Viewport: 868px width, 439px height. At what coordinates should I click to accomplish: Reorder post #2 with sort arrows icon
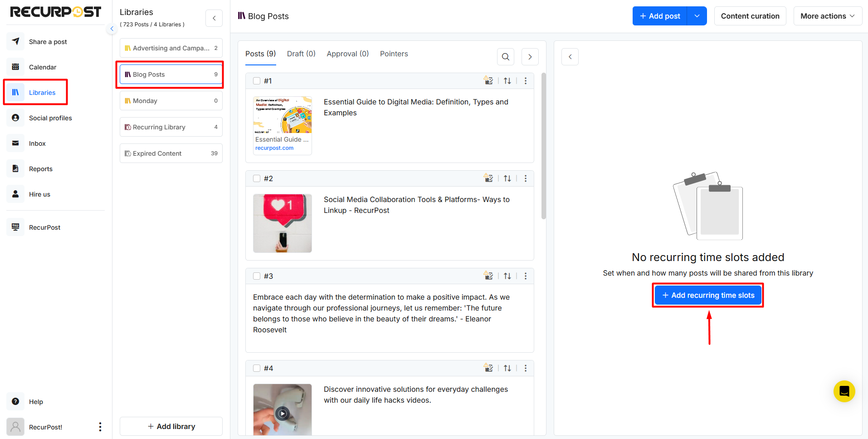click(507, 178)
